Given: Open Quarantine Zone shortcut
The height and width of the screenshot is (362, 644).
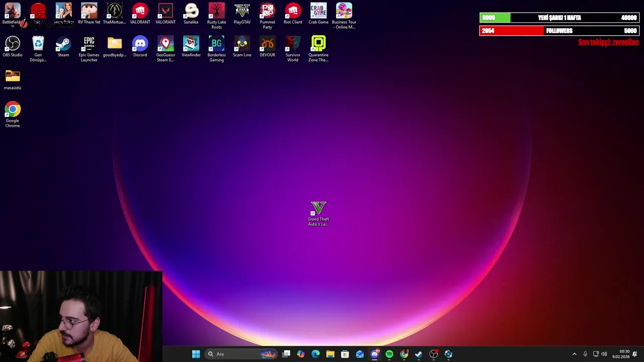Looking at the screenshot, I should click(318, 49).
